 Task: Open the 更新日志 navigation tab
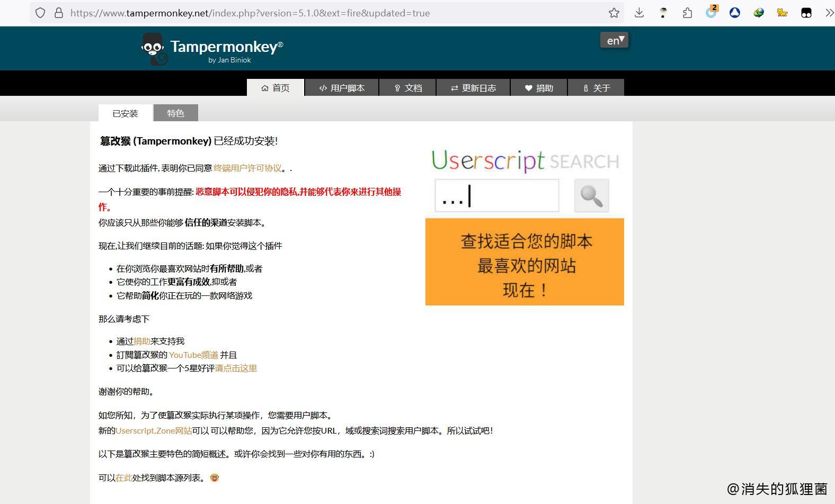click(x=473, y=87)
